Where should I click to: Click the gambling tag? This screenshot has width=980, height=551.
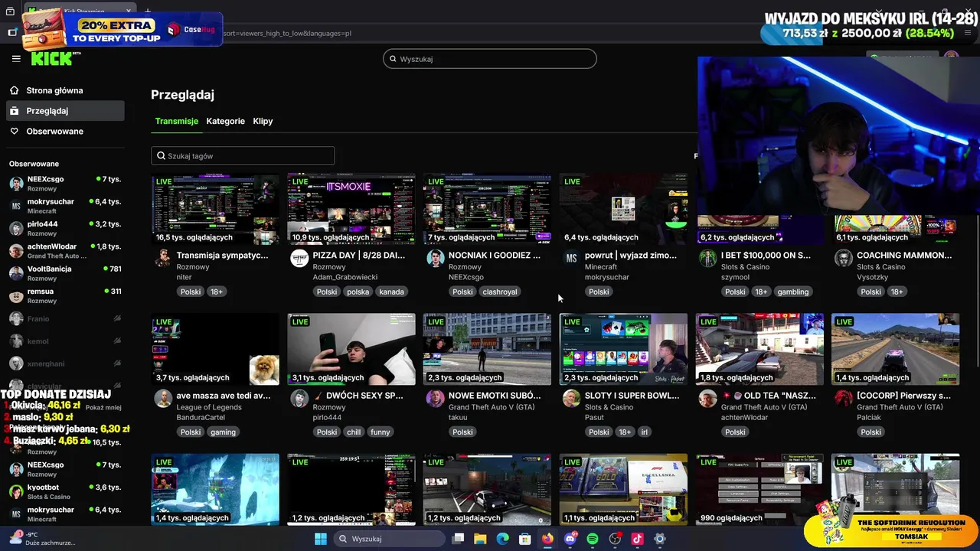793,292
